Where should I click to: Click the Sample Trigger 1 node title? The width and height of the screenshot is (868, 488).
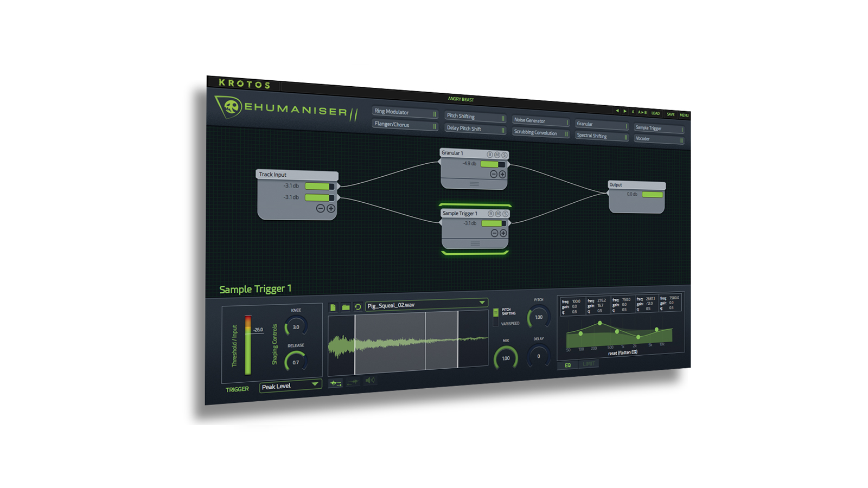tap(460, 213)
